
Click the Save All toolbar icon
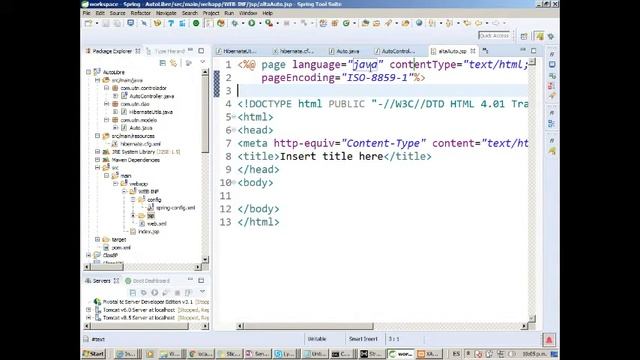(x=117, y=23)
